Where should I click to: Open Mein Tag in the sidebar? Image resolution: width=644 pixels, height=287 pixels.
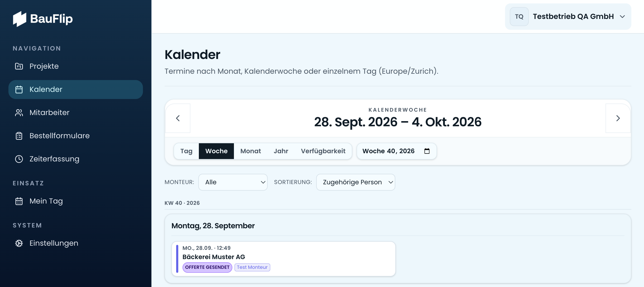(76, 201)
